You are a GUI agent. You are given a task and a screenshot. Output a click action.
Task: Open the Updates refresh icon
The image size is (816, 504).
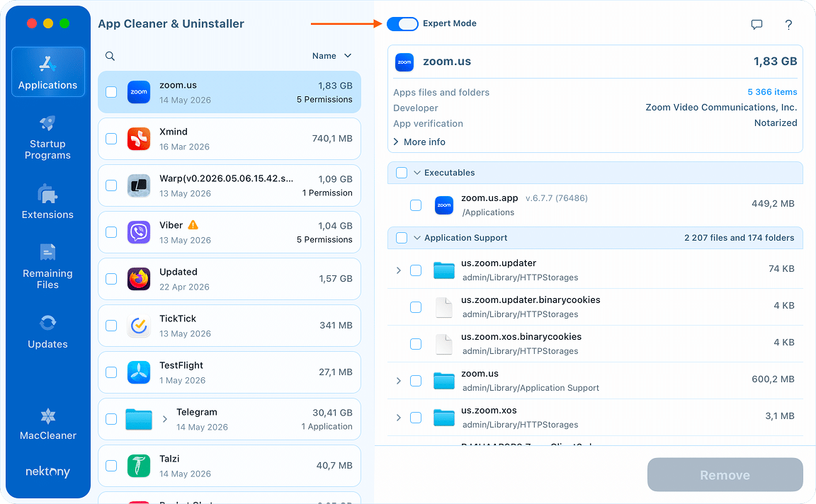pyautogui.click(x=47, y=323)
